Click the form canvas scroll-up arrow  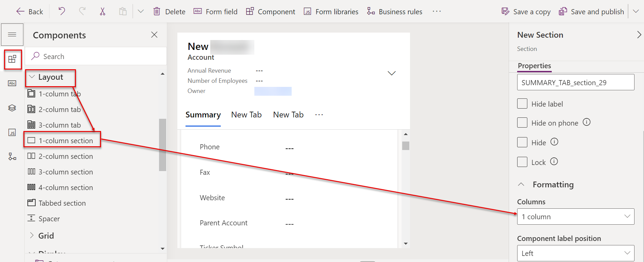[x=406, y=134]
